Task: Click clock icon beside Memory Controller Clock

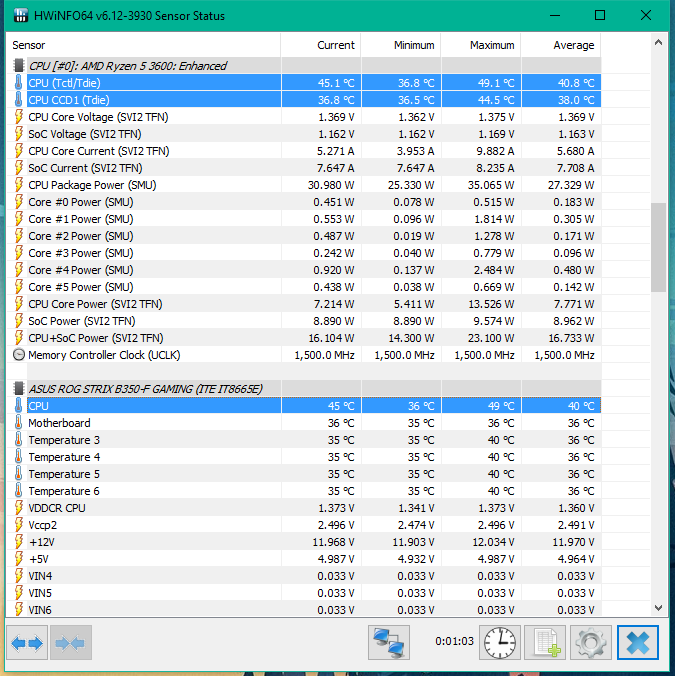Action: pyautogui.click(x=19, y=355)
